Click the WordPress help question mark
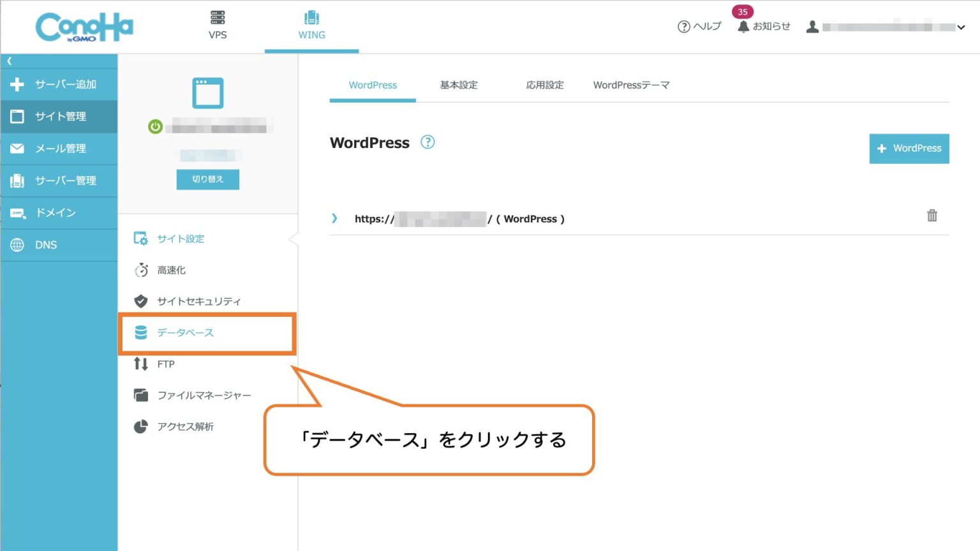This screenshot has height=551, width=980. coord(427,142)
